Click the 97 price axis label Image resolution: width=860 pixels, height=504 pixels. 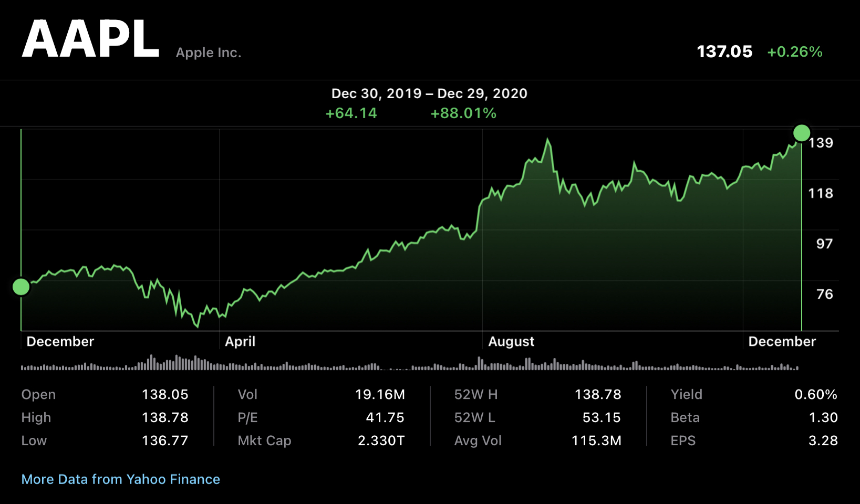pos(824,244)
